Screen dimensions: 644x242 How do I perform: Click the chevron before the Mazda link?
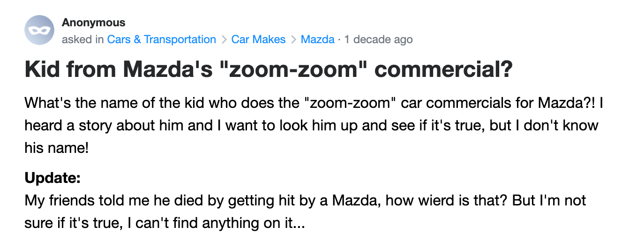coord(293,39)
